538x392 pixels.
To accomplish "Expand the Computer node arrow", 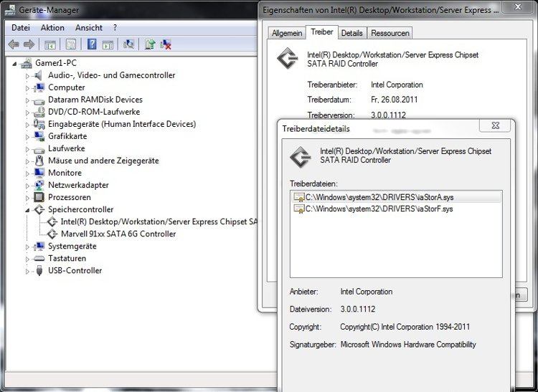I will 27,88.
